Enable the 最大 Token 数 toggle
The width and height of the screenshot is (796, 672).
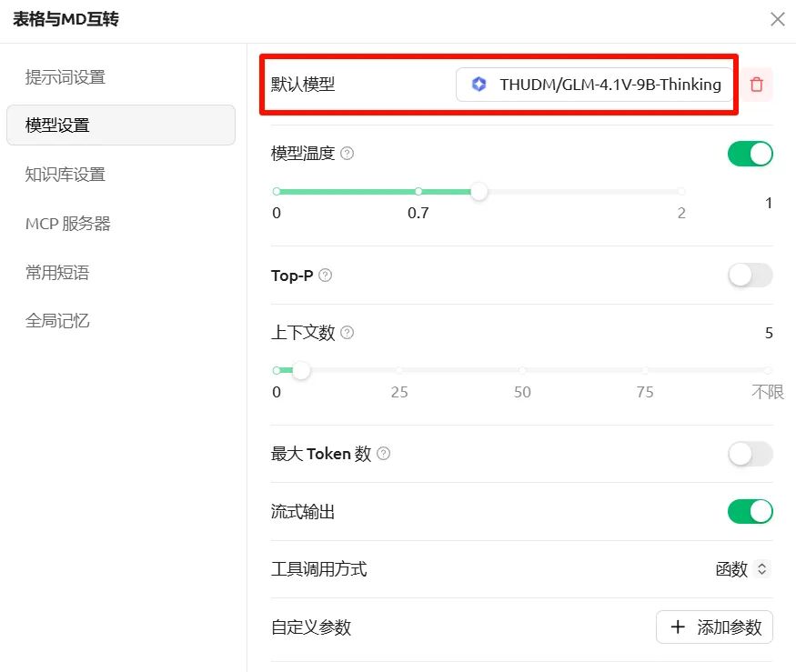(750, 454)
